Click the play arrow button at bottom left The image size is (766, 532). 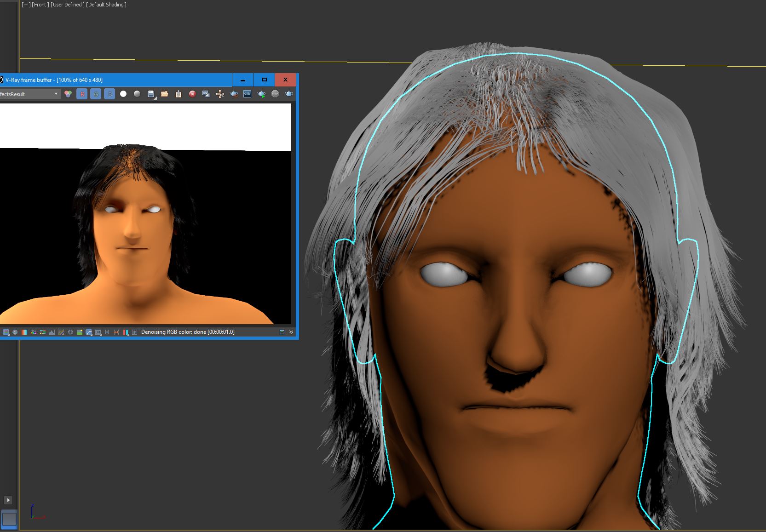[x=8, y=500]
